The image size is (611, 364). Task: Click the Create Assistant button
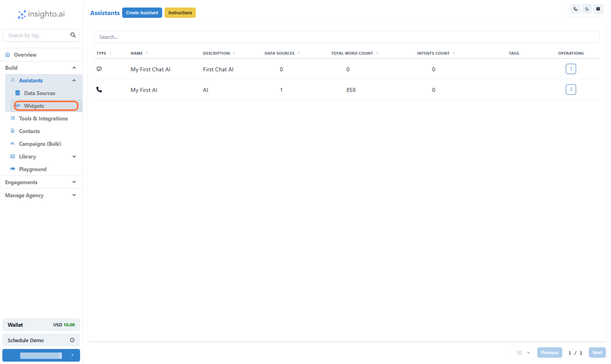142,13
